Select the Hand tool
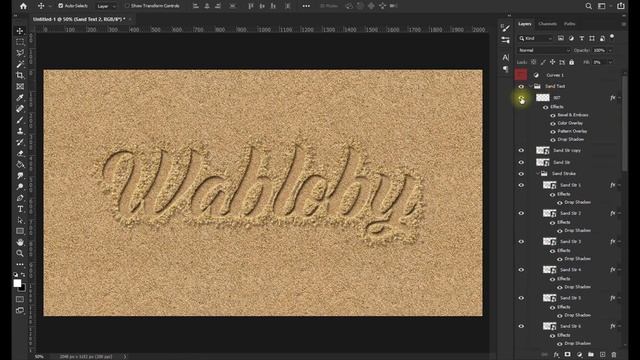Image resolution: width=640 pixels, height=360 pixels. click(x=20, y=242)
